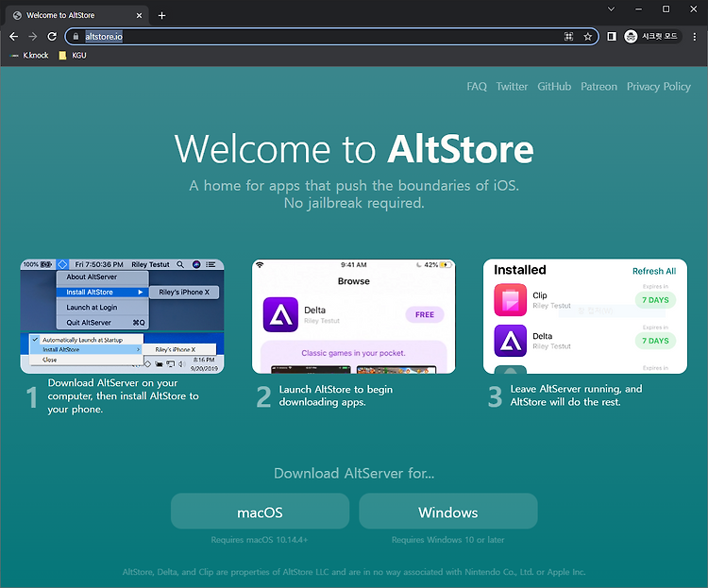
Task: Open the browser side panel icon
Action: (x=612, y=37)
